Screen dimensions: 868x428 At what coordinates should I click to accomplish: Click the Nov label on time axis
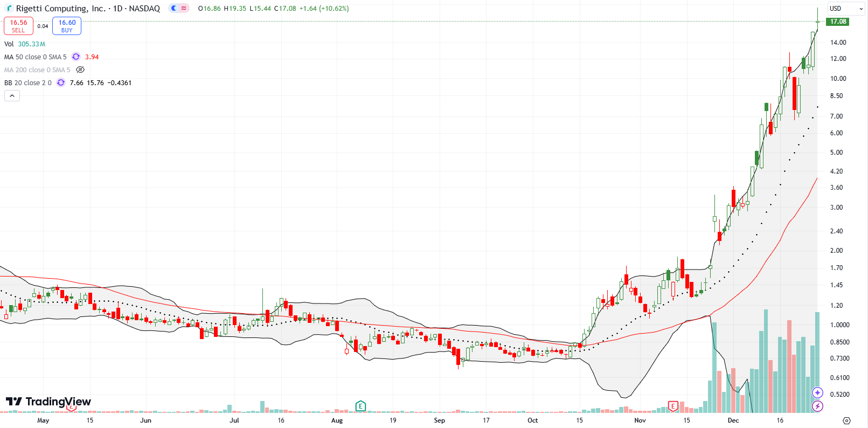(x=640, y=420)
